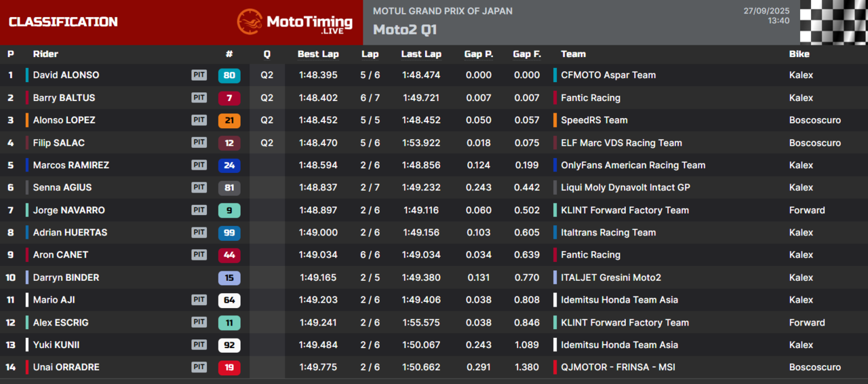Click PIT badge for Barry BALTUS
868x384 pixels.
(199, 98)
